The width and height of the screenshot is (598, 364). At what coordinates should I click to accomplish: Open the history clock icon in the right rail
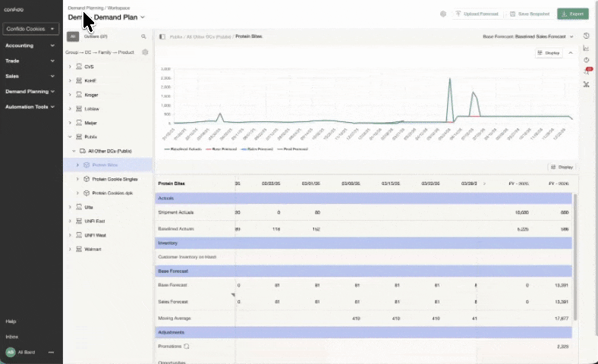587,36
